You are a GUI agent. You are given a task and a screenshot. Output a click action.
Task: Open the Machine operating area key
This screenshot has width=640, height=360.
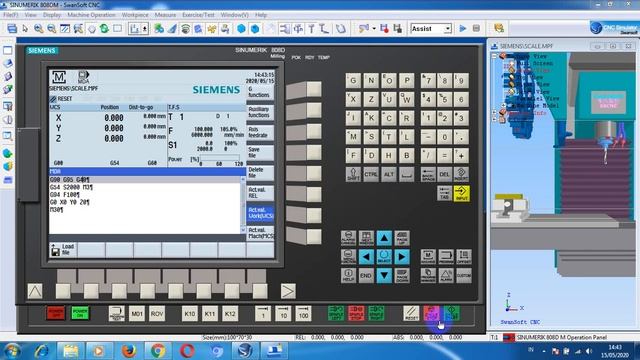pos(428,257)
